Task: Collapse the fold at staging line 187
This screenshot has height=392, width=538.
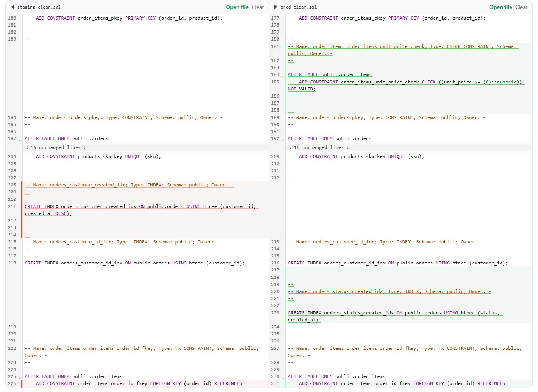Action: [x=19, y=140]
